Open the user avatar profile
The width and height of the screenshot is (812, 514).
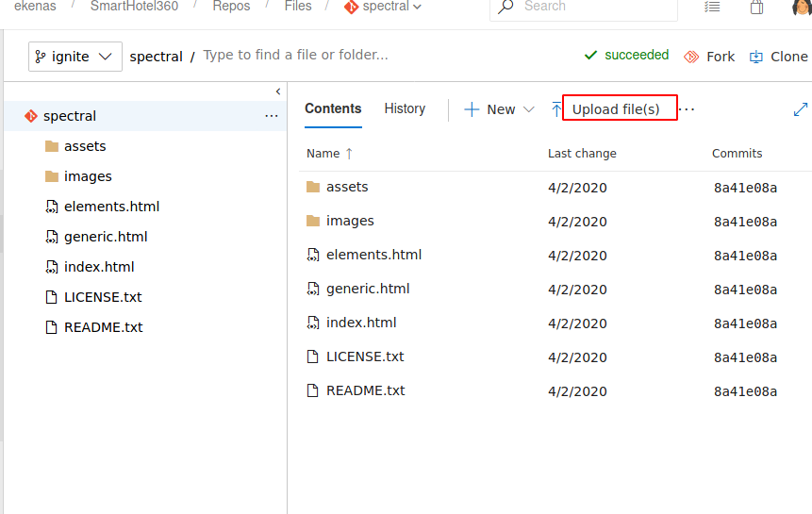tap(802, 8)
